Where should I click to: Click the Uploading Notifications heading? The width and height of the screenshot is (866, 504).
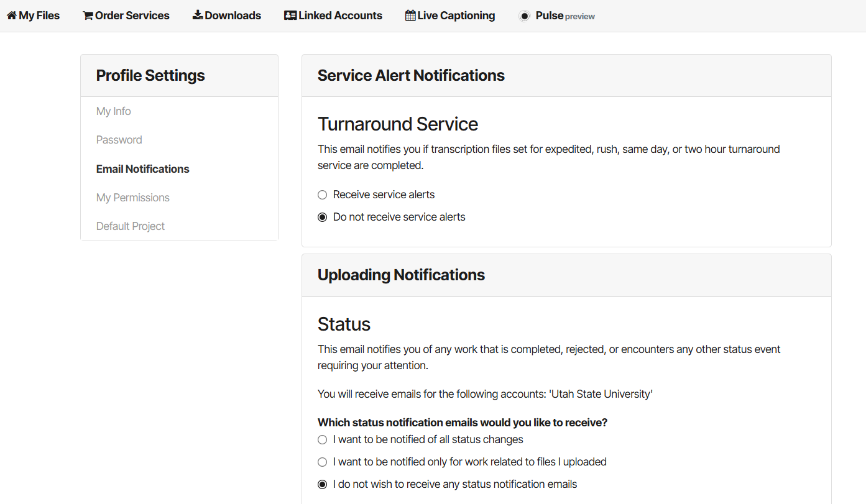pos(401,275)
